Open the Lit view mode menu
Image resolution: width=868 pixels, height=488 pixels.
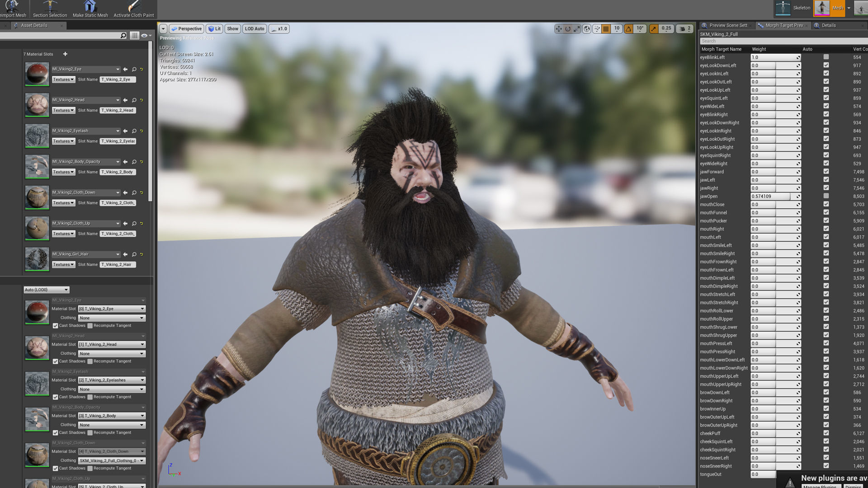point(214,28)
